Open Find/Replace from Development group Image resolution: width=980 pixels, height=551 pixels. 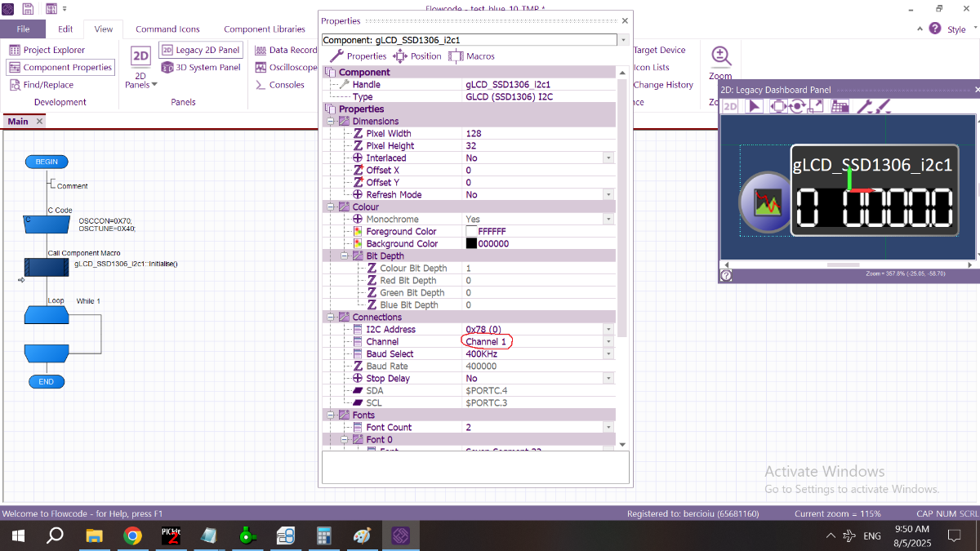(x=42, y=85)
